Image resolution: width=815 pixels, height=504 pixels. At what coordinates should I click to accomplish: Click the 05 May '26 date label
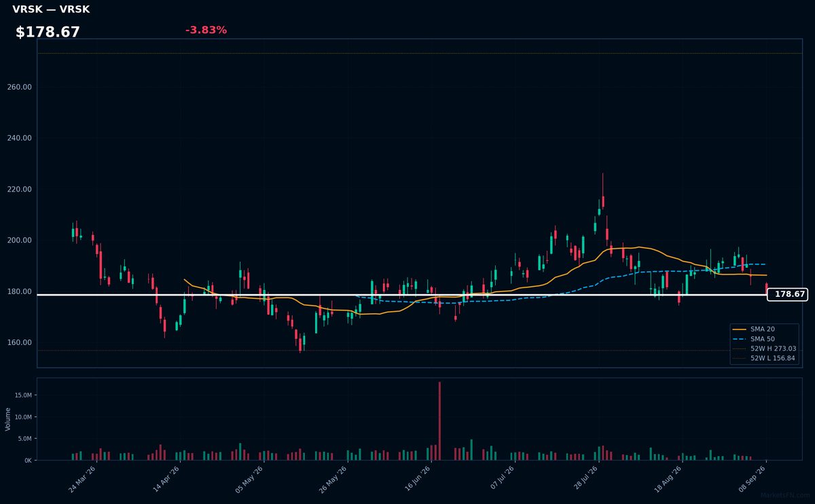click(249, 480)
